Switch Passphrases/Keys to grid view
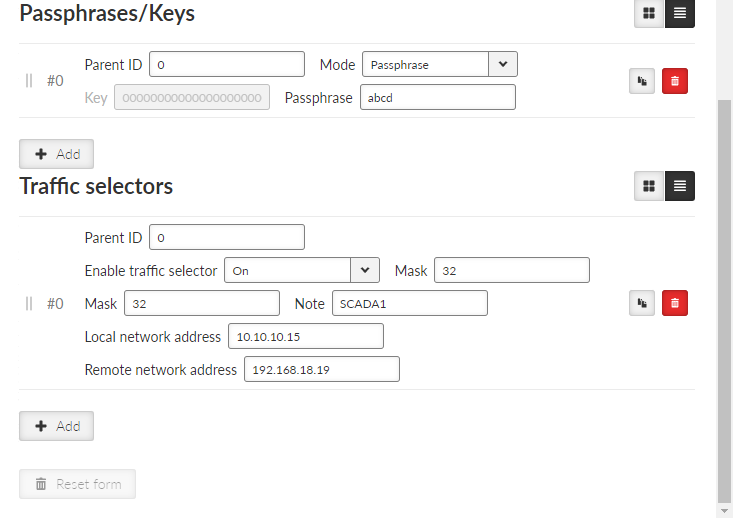The width and height of the screenshot is (733, 518). [649, 13]
